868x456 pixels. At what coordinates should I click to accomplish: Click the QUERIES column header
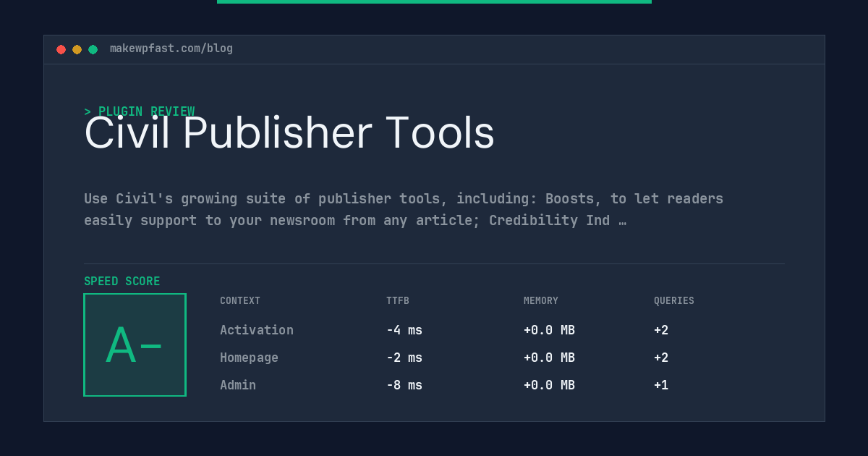tap(674, 300)
